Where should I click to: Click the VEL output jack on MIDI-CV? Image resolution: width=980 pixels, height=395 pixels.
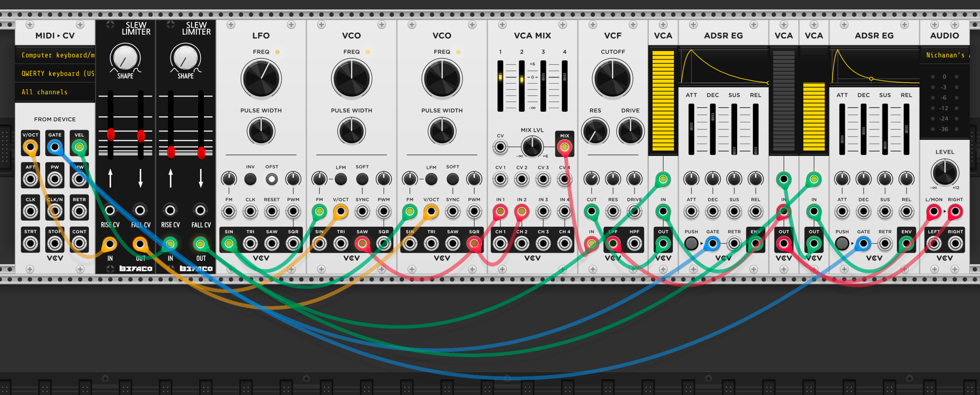[x=79, y=147]
